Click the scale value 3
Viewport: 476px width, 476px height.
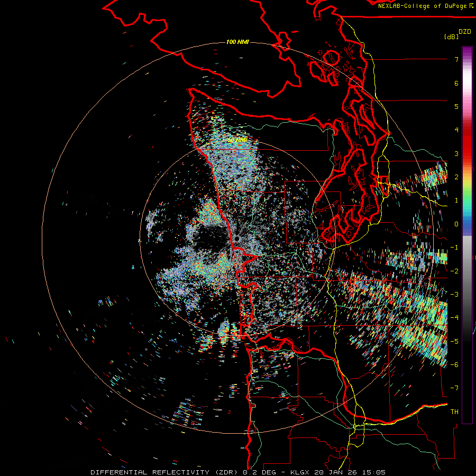[x=456, y=153]
